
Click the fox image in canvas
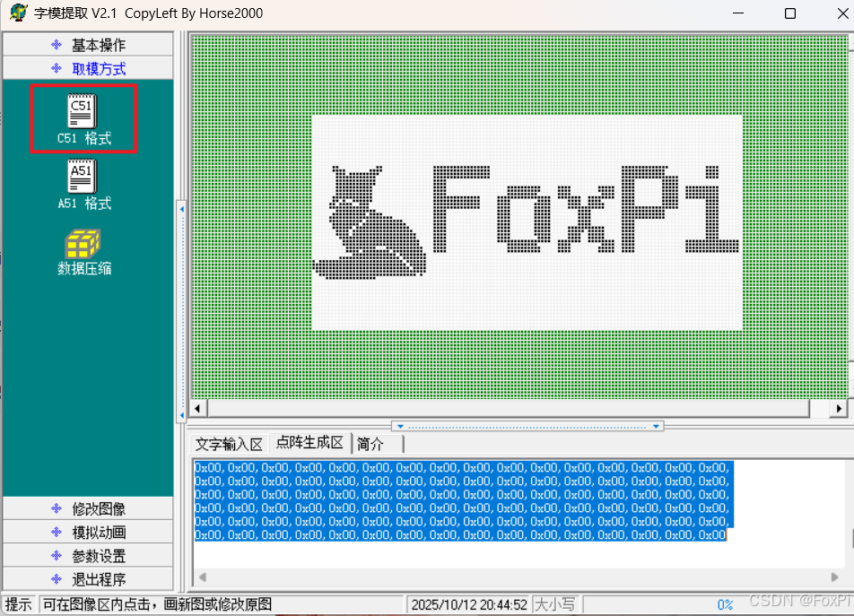pos(370,222)
